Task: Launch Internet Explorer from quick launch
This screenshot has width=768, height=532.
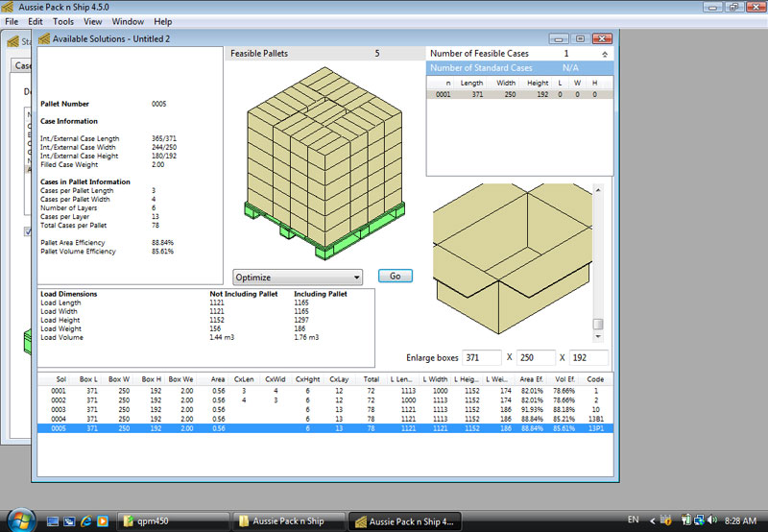Action: [x=86, y=521]
